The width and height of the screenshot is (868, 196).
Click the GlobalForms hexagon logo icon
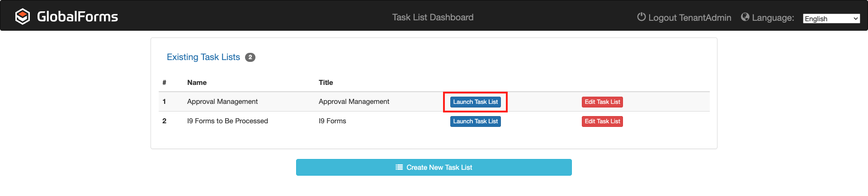[x=23, y=17]
